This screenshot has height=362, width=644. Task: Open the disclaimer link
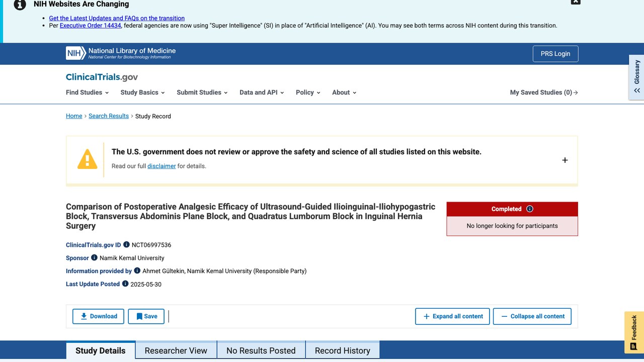(162, 166)
